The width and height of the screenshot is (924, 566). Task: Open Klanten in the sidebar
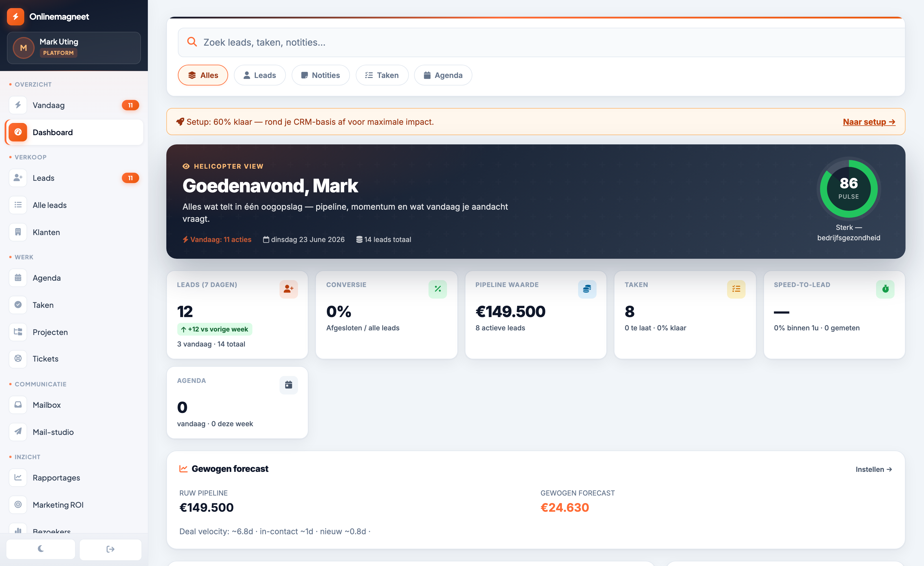point(74,232)
